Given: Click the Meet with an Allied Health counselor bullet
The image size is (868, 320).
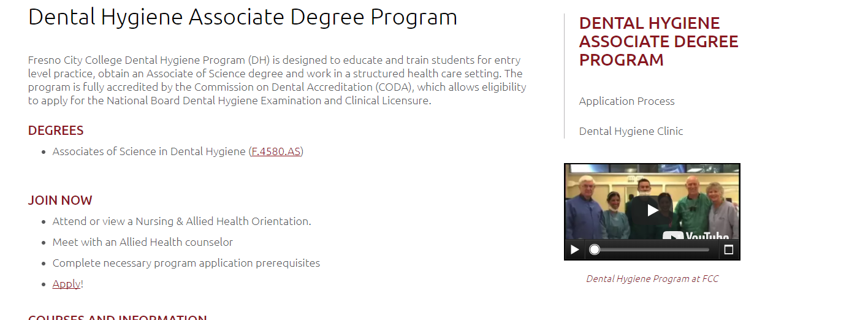Looking at the screenshot, I should (143, 242).
